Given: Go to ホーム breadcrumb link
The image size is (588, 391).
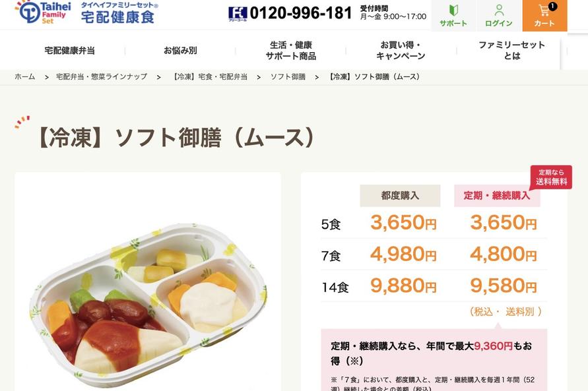Looking at the screenshot, I should pyautogui.click(x=25, y=77).
